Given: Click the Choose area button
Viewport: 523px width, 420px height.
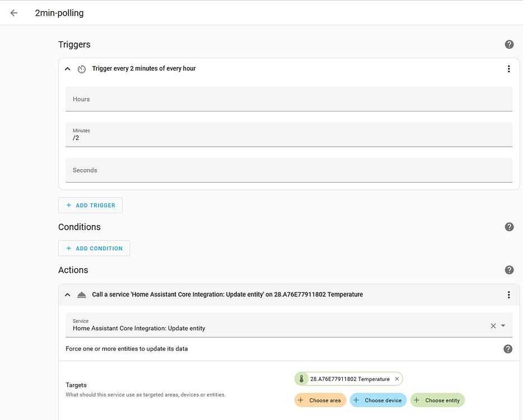Looking at the screenshot, I should [x=320, y=400].
